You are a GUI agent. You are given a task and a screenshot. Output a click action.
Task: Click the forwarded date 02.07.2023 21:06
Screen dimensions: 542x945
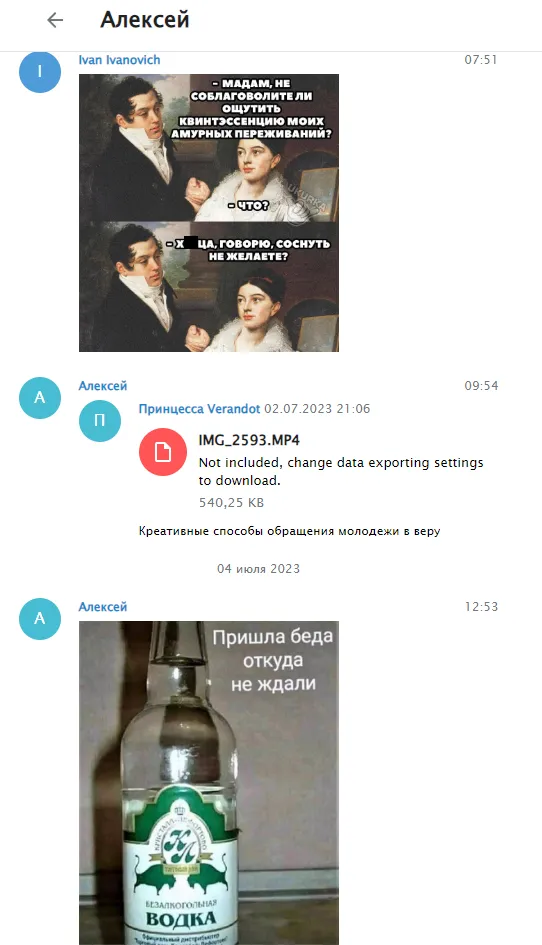coord(317,409)
